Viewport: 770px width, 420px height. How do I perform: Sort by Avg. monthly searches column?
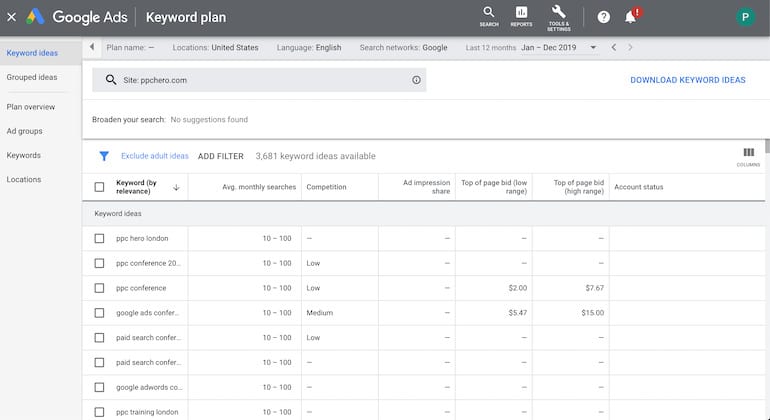[x=259, y=187]
